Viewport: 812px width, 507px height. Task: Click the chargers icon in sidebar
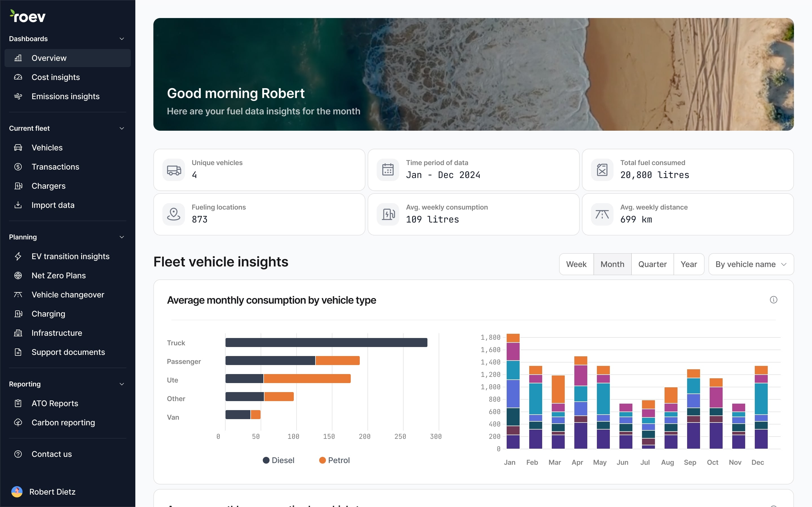coord(18,186)
